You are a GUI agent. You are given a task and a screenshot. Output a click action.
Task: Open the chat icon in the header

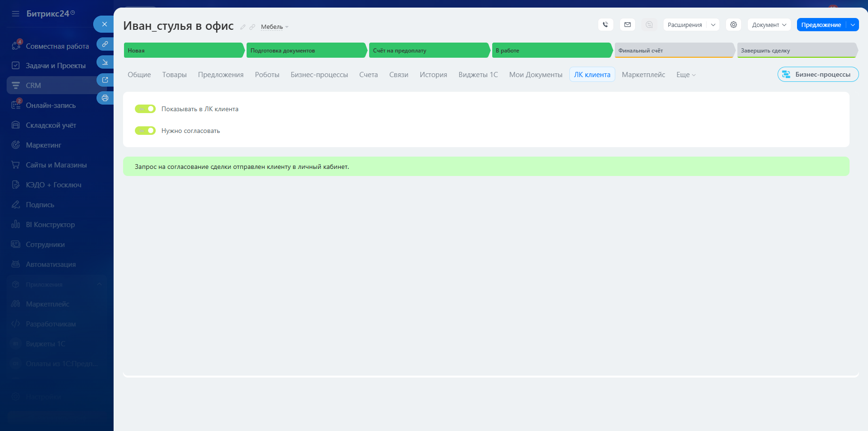click(649, 25)
